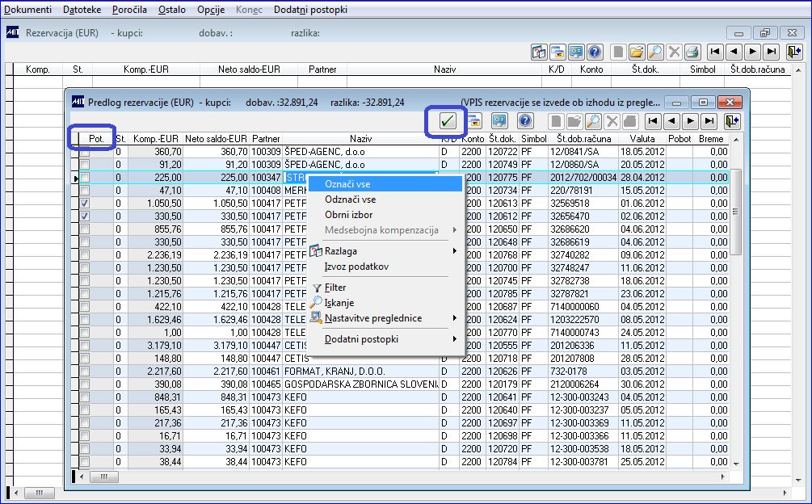812x504 pixels.
Task: Go to first record in main toolbar
Action: (714, 52)
